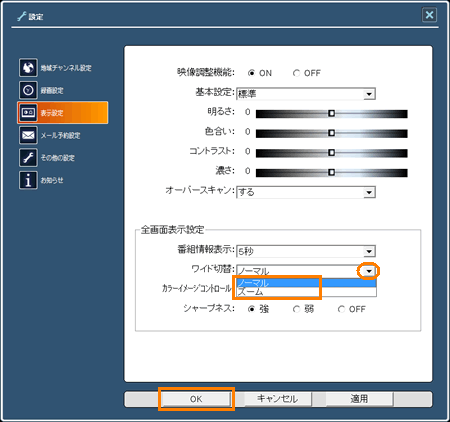Click the 色合い slider handle
450x422 pixels.
(x=331, y=133)
